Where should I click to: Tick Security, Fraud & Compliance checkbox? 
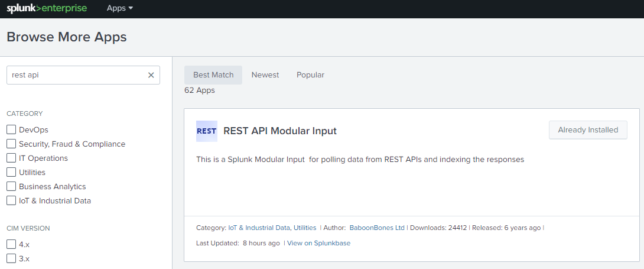pyautogui.click(x=11, y=144)
